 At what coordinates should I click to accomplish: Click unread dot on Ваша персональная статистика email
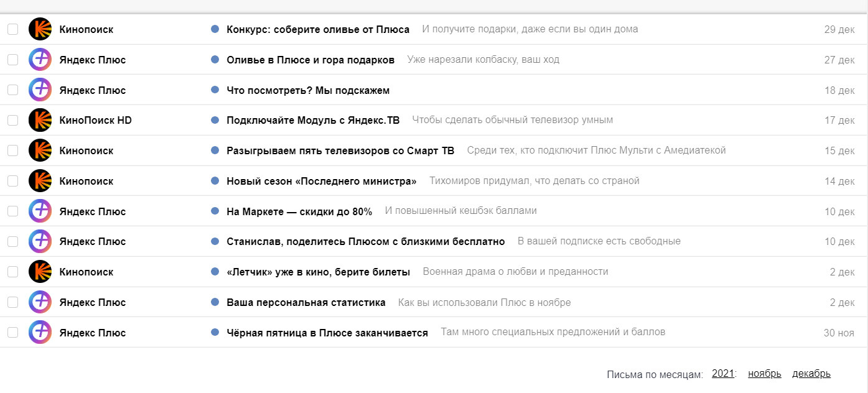[215, 302]
